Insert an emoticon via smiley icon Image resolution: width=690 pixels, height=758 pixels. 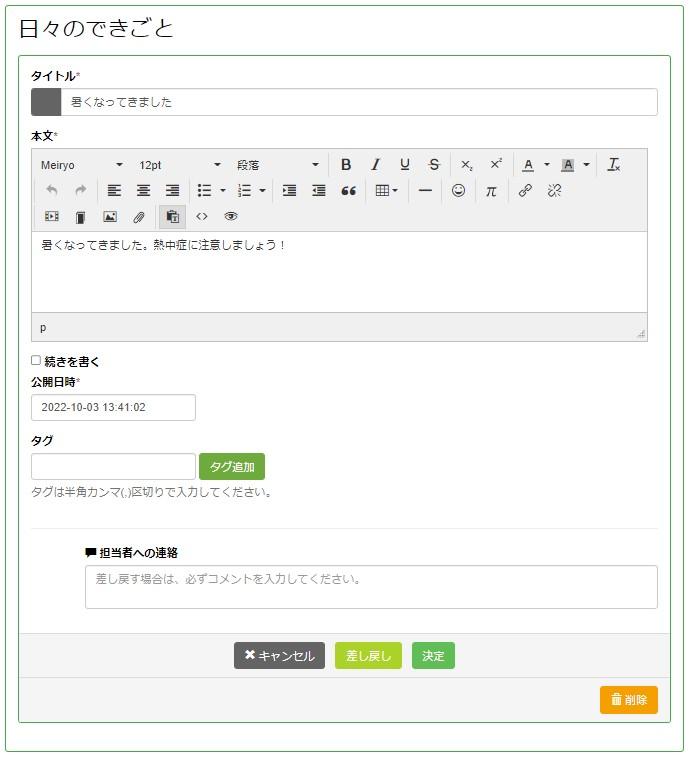coord(458,191)
